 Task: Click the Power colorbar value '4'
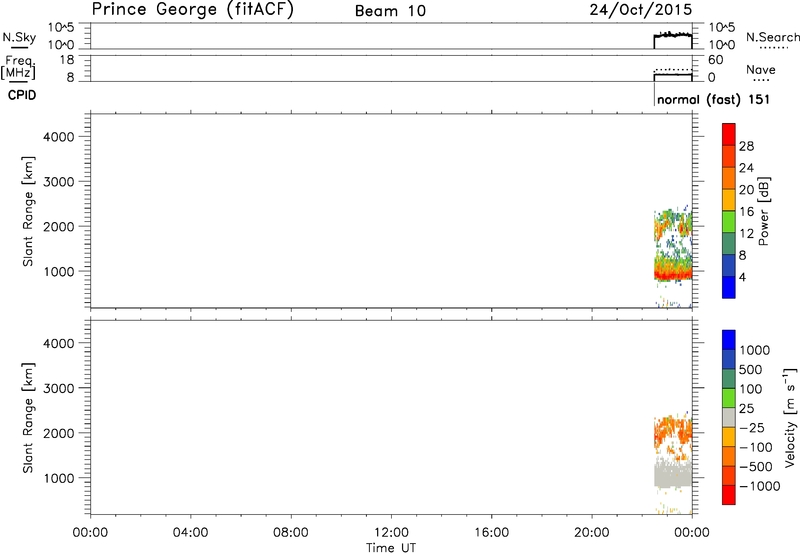point(742,277)
